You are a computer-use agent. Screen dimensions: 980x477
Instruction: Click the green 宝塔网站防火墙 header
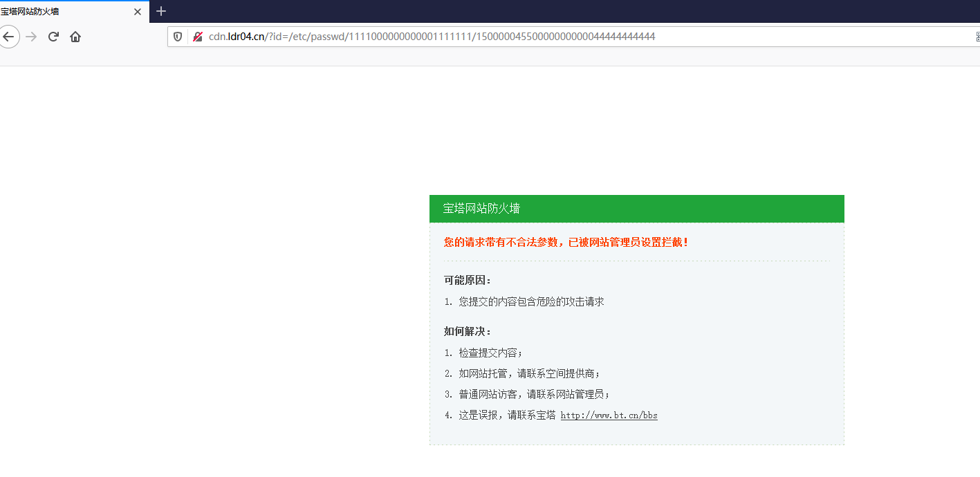point(636,209)
